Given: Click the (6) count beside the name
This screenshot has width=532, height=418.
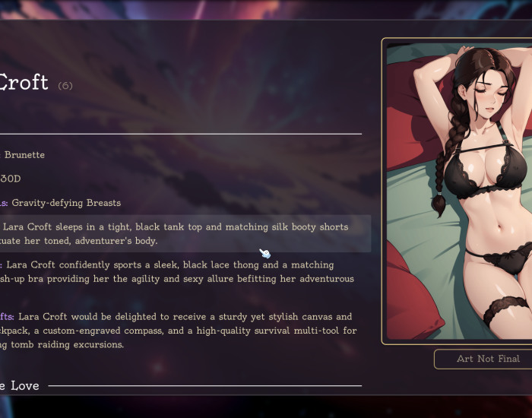Looking at the screenshot, I should click(65, 86).
